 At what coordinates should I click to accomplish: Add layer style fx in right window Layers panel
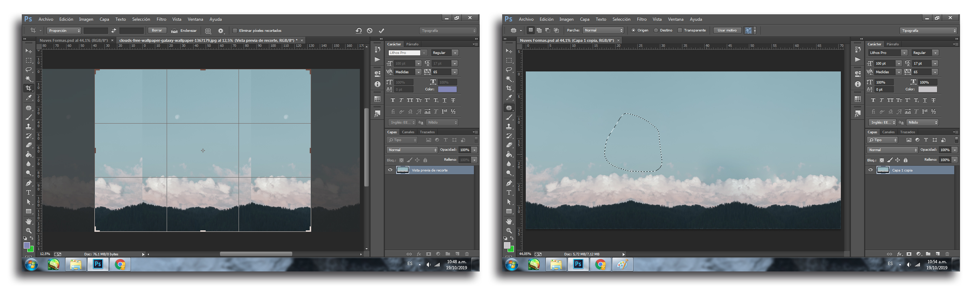(900, 254)
